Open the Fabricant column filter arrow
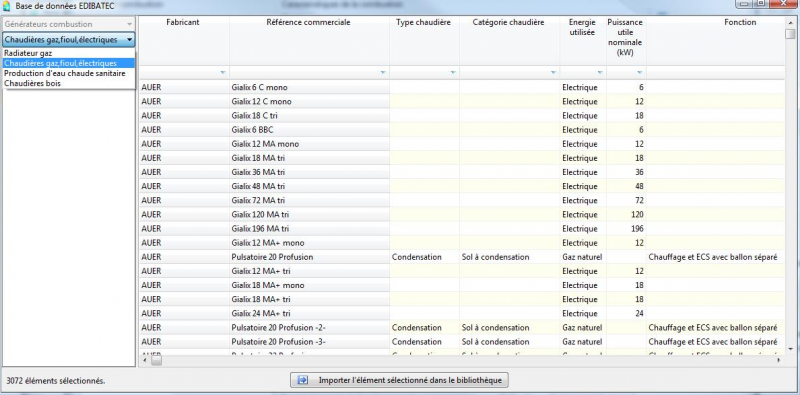800x395 pixels. click(222, 73)
